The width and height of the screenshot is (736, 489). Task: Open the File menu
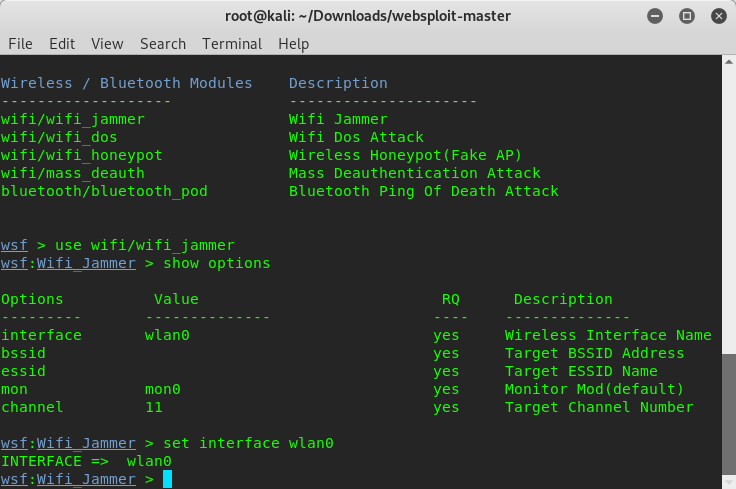point(20,44)
